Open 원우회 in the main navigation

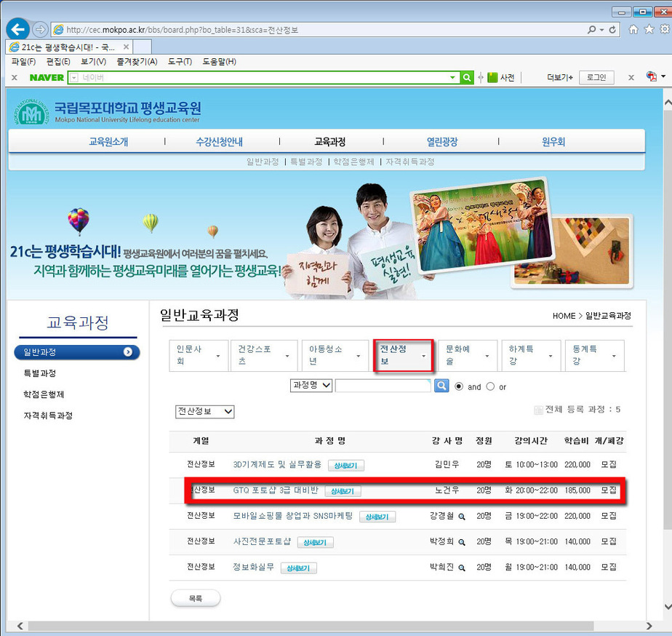click(553, 142)
